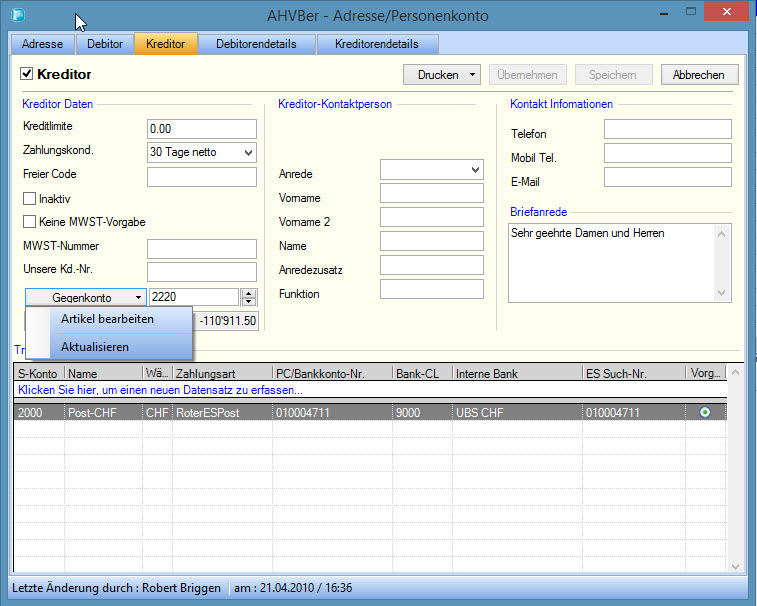Expand the Anrede combo box
Viewport: 757px width, 606px height.
(x=475, y=171)
